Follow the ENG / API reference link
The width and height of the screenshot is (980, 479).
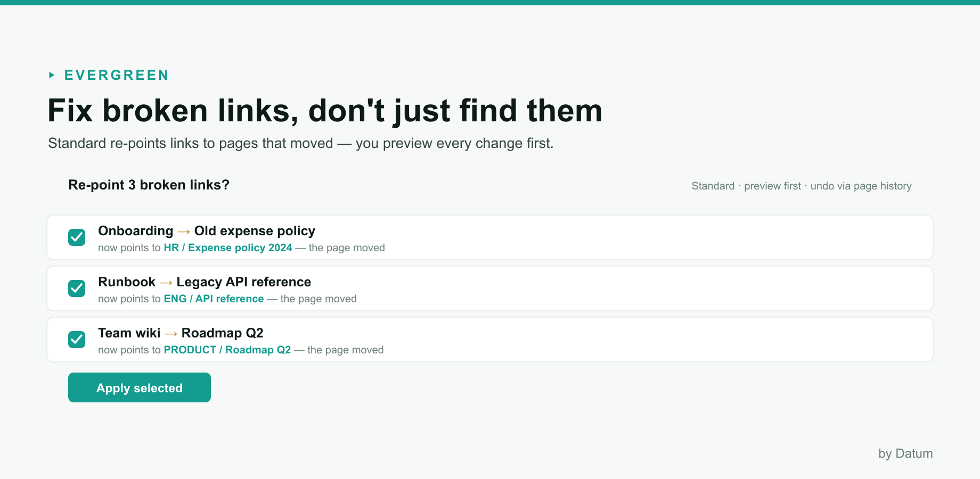point(214,299)
